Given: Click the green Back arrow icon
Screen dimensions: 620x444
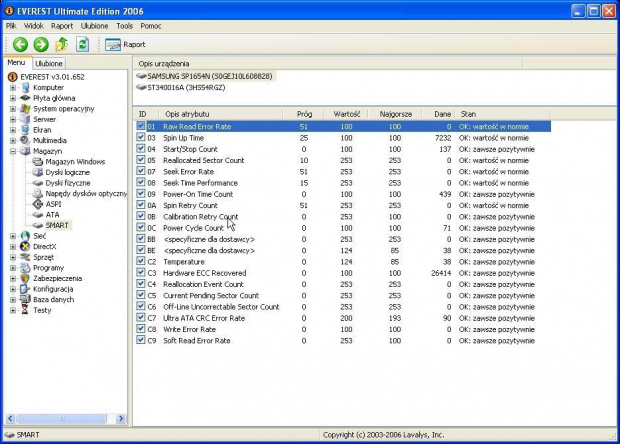Looking at the screenshot, I should pos(20,44).
